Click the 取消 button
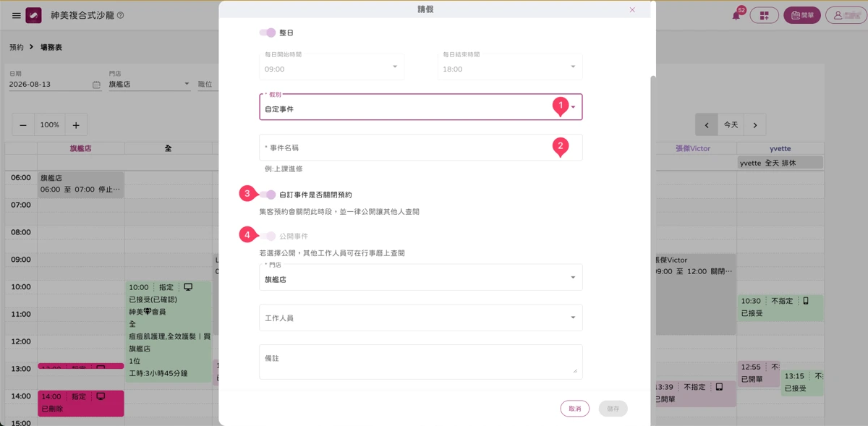 (x=574, y=409)
